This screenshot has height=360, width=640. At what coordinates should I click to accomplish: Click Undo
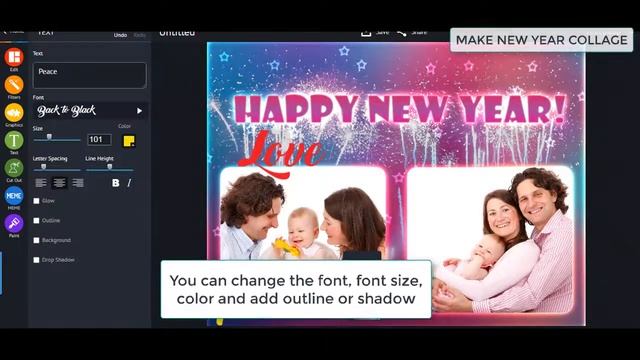120,35
